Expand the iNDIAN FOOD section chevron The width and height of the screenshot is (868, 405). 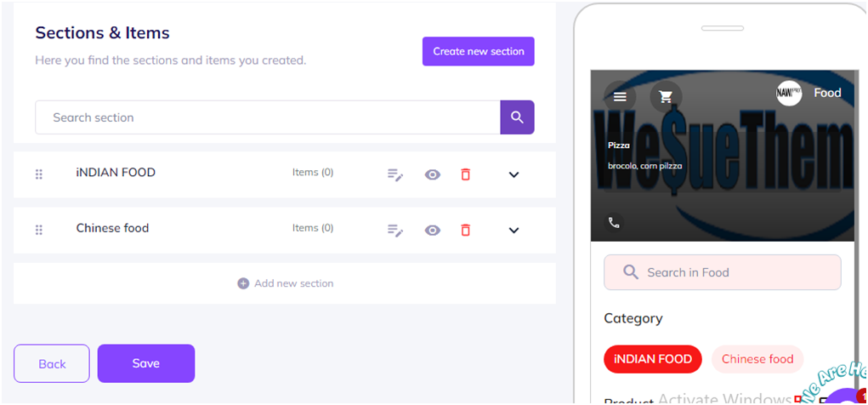pos(513,174)
